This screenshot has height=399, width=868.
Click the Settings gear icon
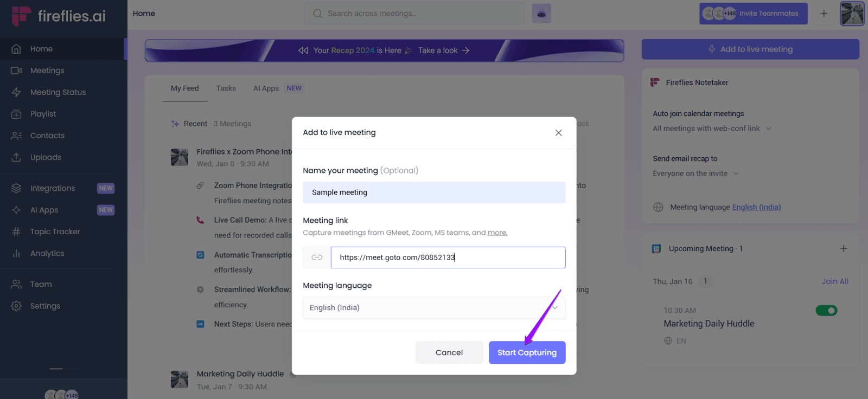point(16,306)
